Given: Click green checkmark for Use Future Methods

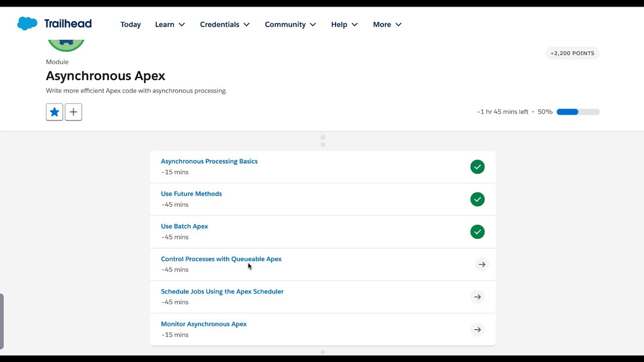Looking at the screenshot, I should [x=477, y=200].
